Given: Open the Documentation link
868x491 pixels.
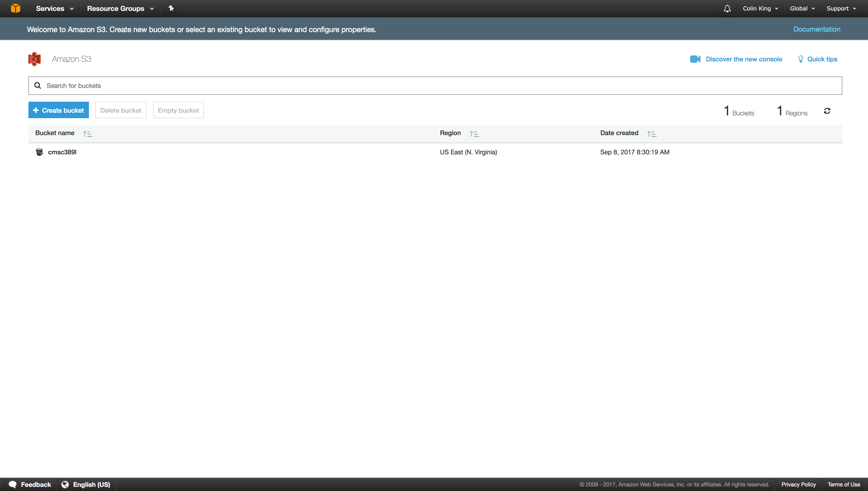Looking at the screenshot, I should tap(816, 29).
